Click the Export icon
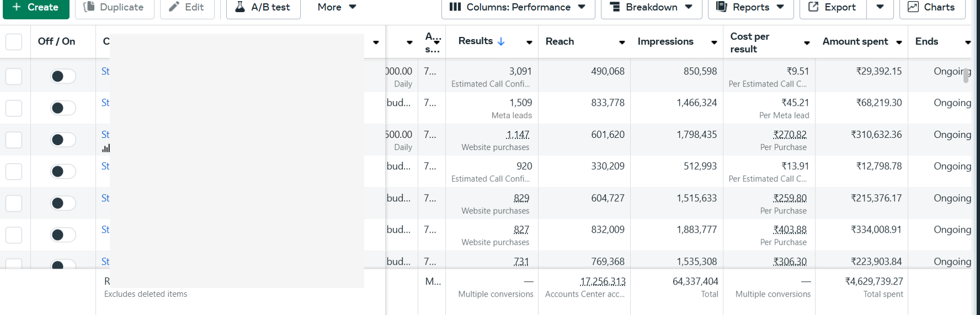This screenshot has height=315, width=980. pyautogui.click(x=813, y=7)
